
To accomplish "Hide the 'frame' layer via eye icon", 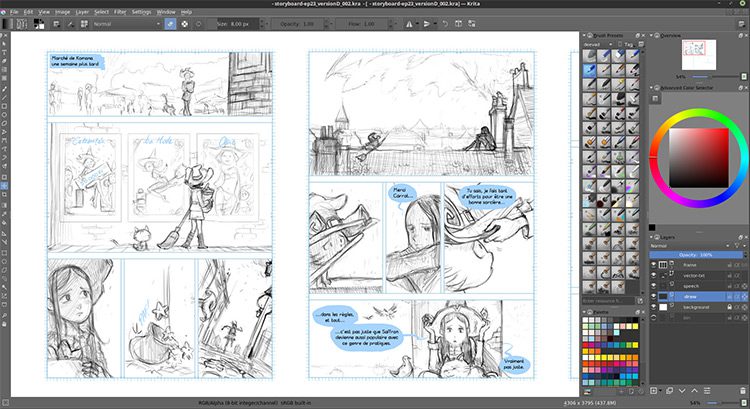I will [x=655, y=265].
